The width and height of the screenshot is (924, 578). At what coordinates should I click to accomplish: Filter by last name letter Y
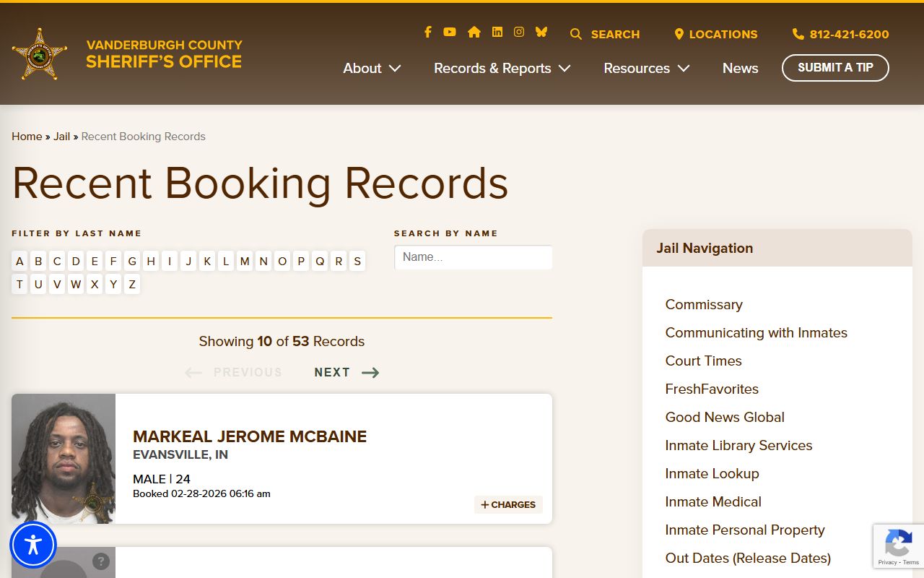113,285
